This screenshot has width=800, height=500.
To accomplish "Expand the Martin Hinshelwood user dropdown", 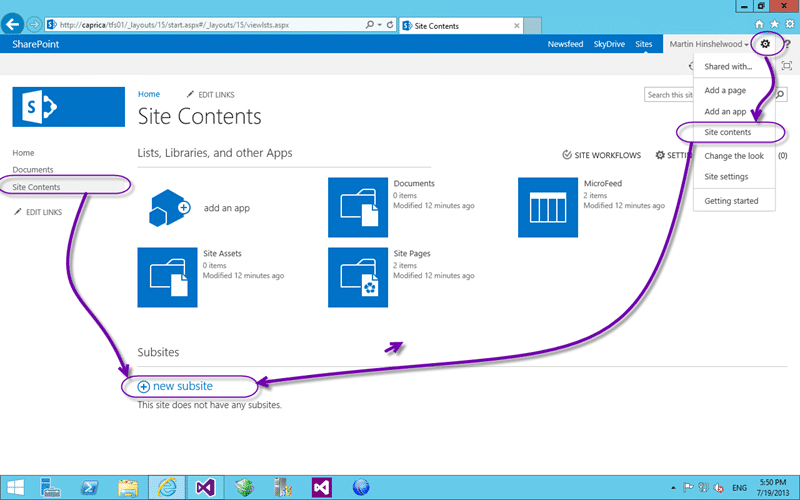I will point(709,44).
